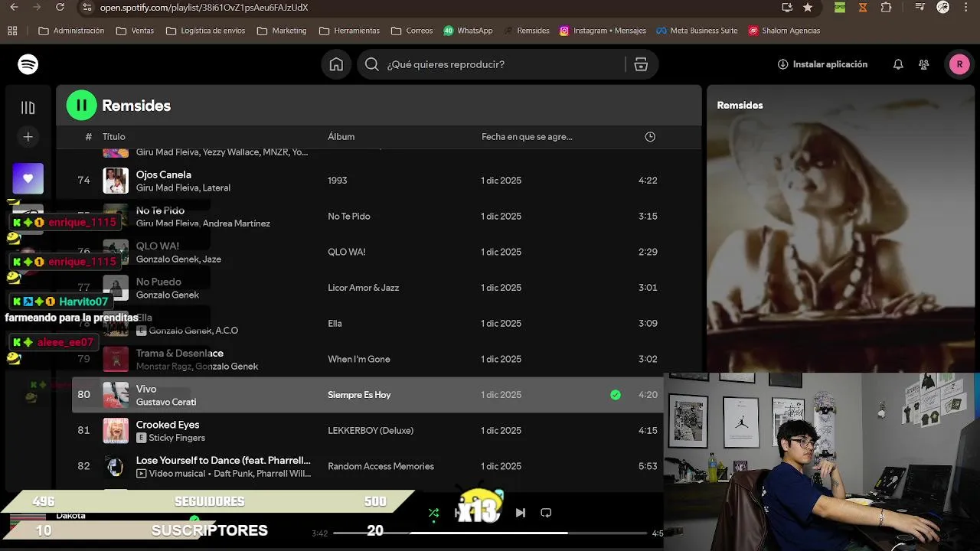Sort tracks by Álbum column

pos(341,137)
